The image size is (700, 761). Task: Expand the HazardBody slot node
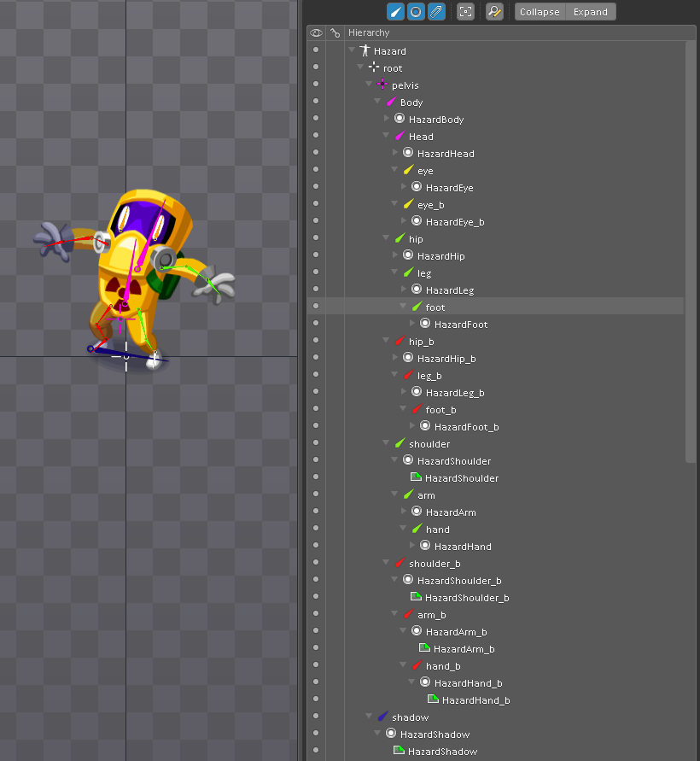point(386,118)
